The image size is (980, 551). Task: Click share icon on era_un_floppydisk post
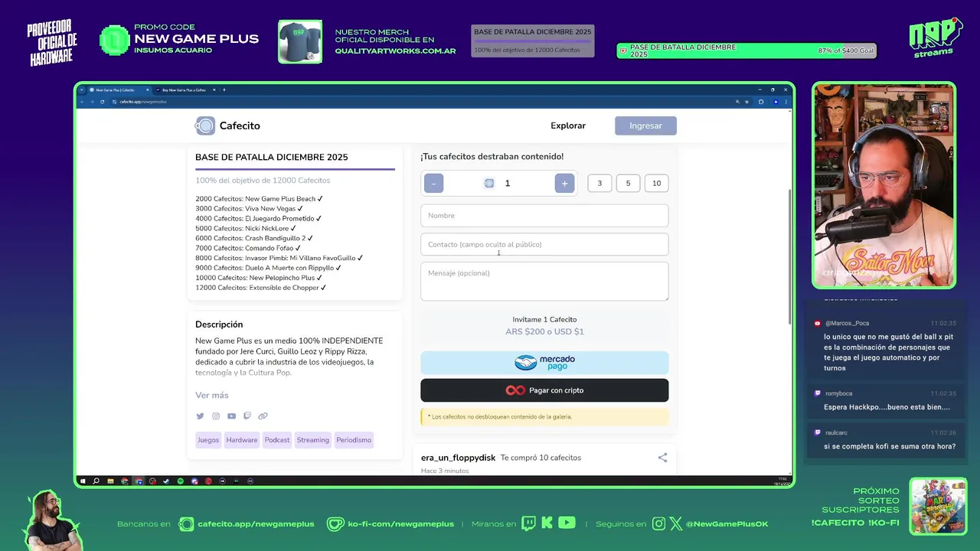[662, 458]
